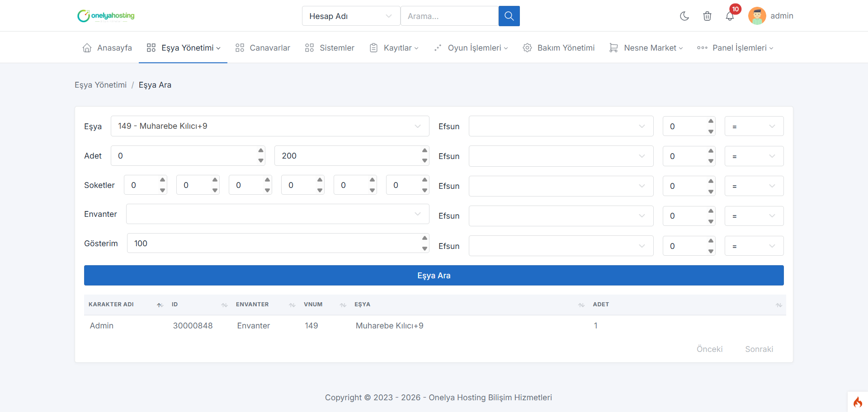Expand Kayıtlar menu
This screenshot has width=868, height=412.
tap(394, 48)
